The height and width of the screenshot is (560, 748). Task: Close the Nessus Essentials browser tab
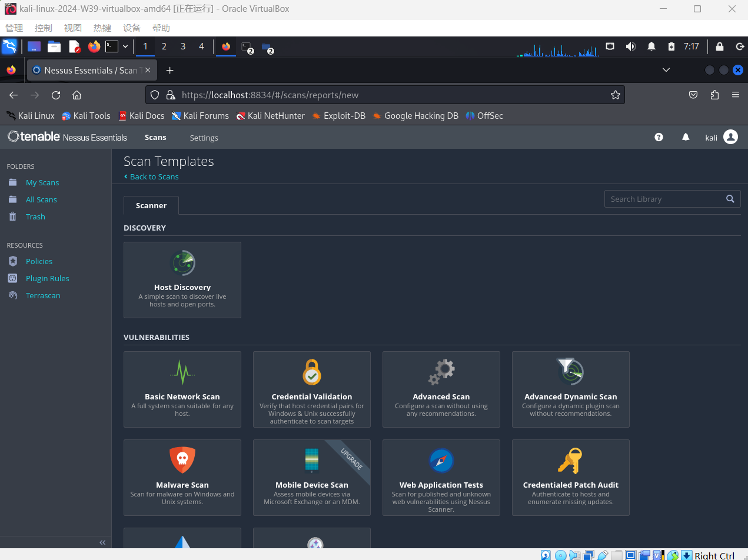click(x=148, y=70)
